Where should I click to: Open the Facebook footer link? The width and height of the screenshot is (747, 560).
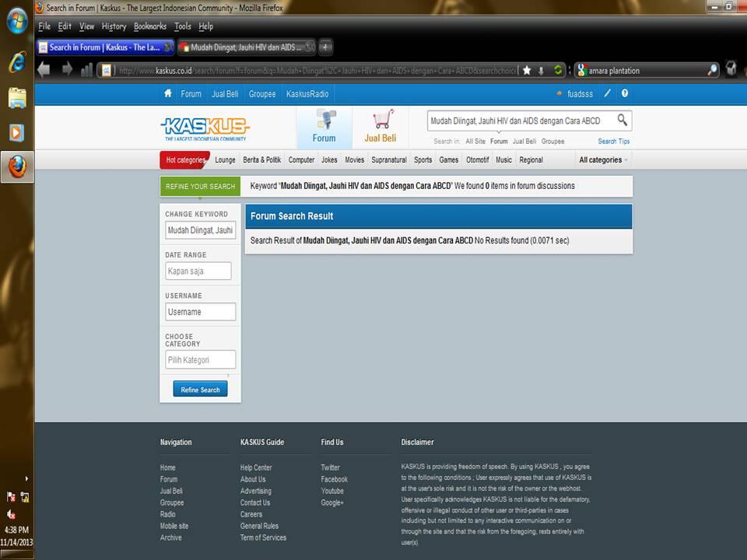tap(334, 479)
